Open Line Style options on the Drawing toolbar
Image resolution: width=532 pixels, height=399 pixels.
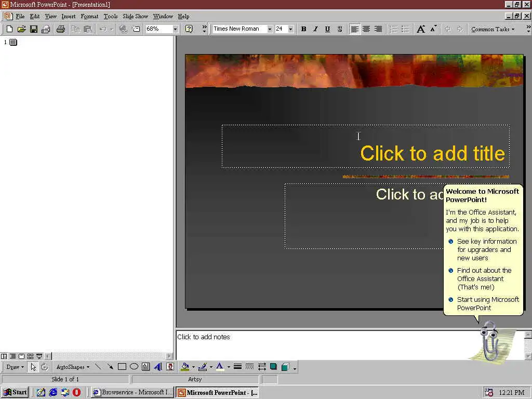point(237,367)
